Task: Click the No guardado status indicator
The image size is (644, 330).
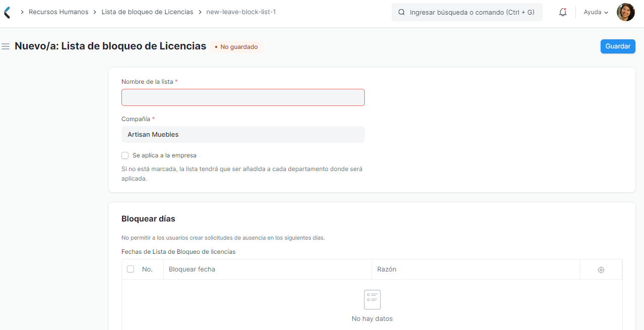Action: tap(236, 46)
